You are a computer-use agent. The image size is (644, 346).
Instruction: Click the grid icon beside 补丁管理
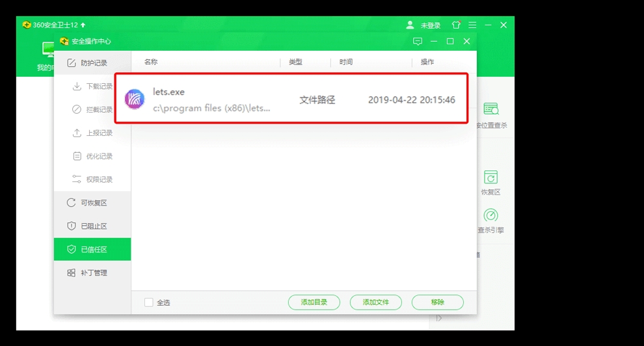tap(71, 273)
